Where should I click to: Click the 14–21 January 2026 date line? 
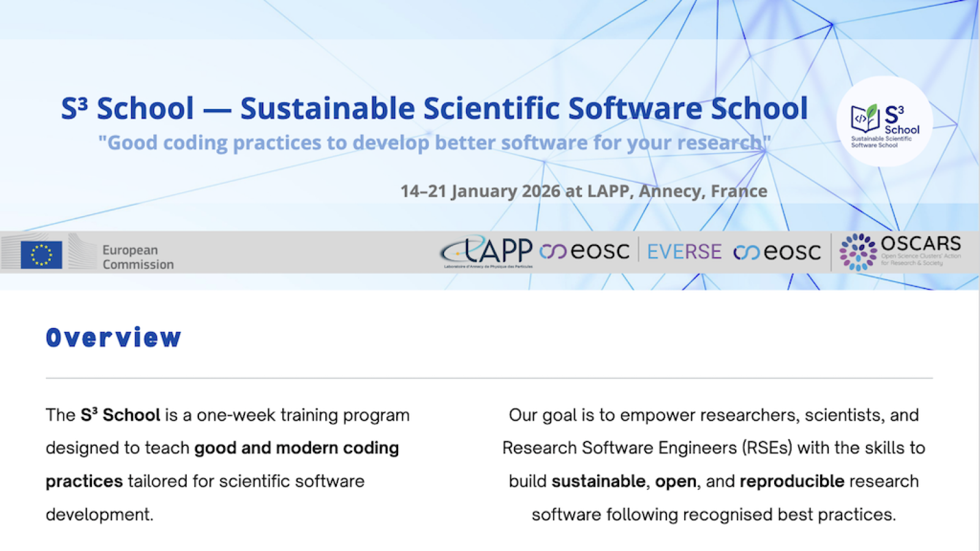pos(583,191)
